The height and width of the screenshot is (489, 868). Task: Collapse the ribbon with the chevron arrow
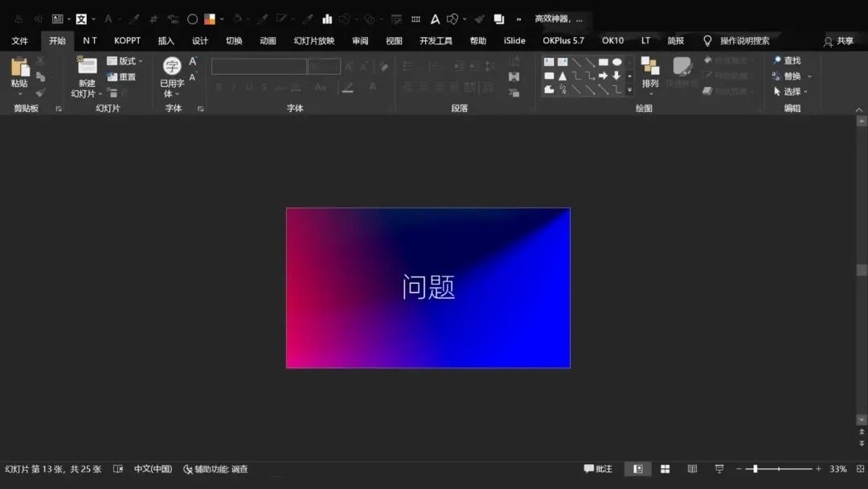click(x=858, y=110)
